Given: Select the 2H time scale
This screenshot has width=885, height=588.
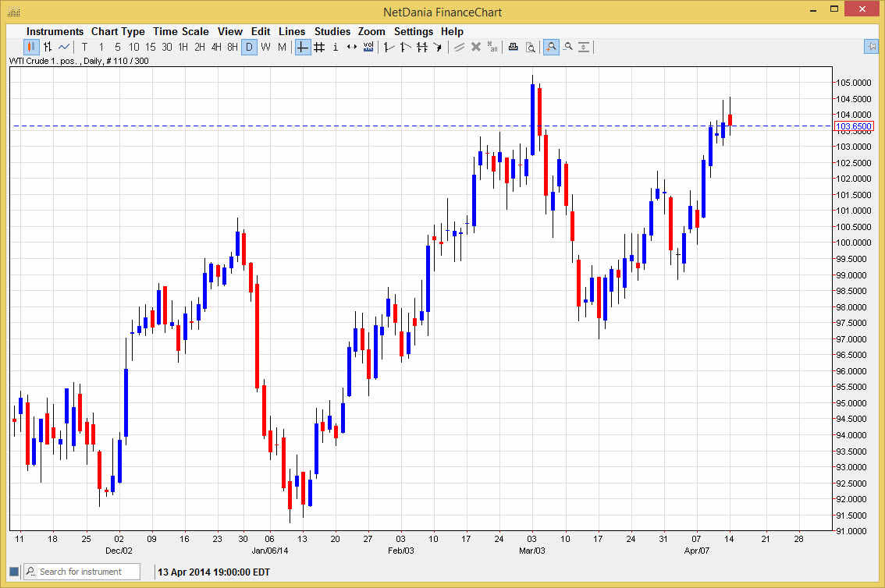Looking at the screenshot, I should (x=200, y=48).
